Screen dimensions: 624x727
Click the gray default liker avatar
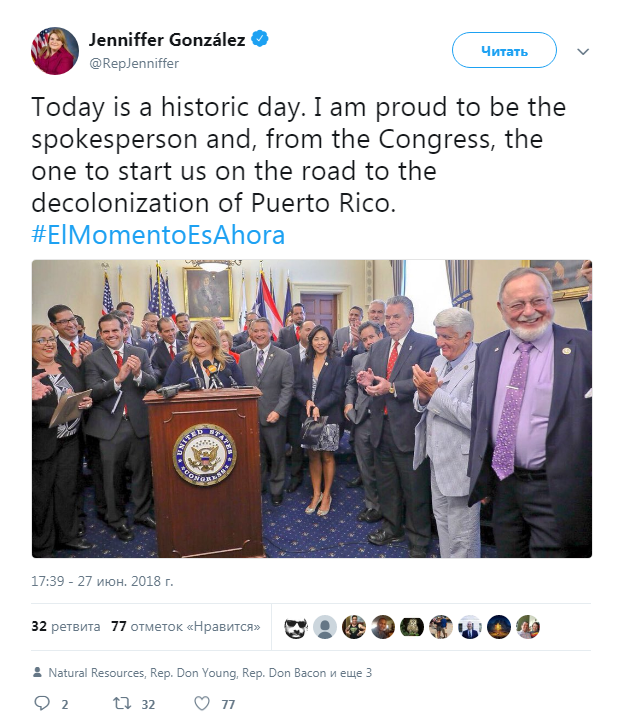tap(324, 627)
